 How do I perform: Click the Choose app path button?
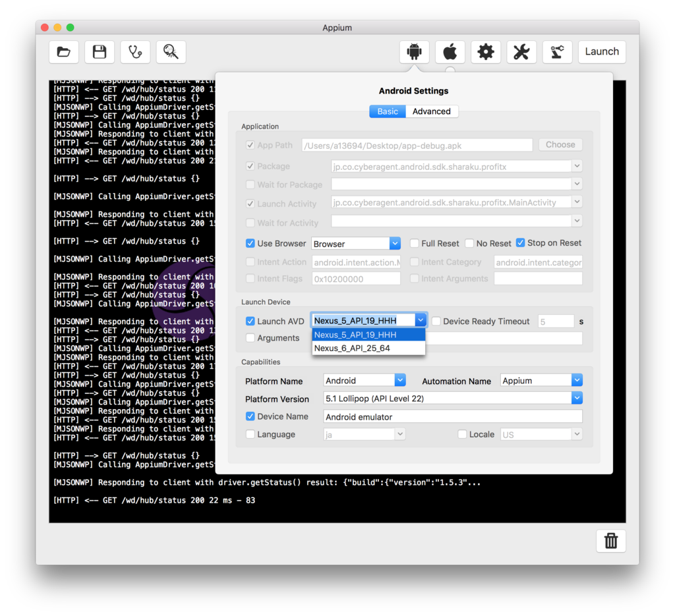pos(560,145)
